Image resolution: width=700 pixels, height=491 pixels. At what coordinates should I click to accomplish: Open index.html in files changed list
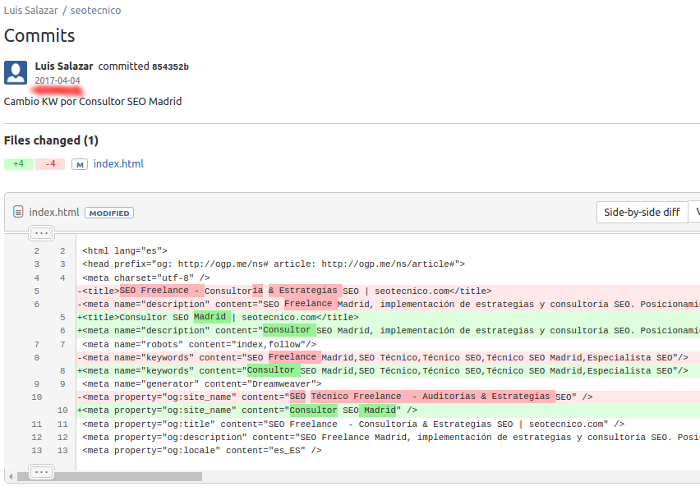pos(118,164)
